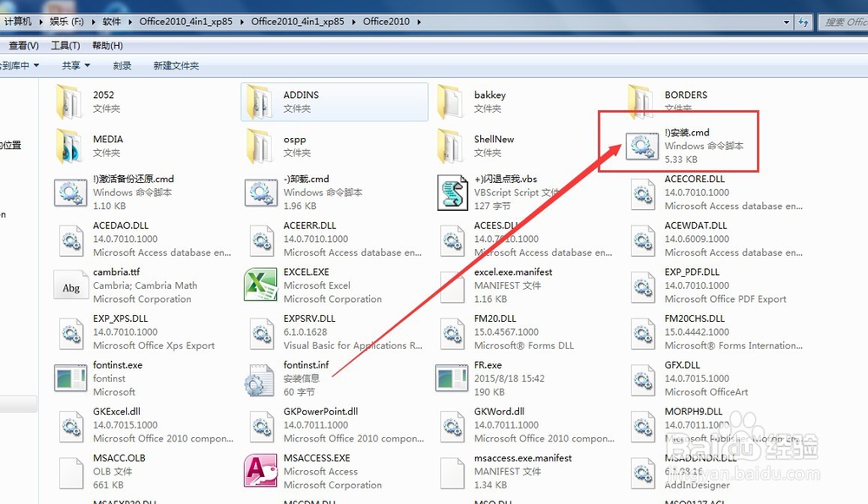Go to 娱乐 (F:) in the address path
The width and height of the screenshot is (868, 504).
[67, 22]
